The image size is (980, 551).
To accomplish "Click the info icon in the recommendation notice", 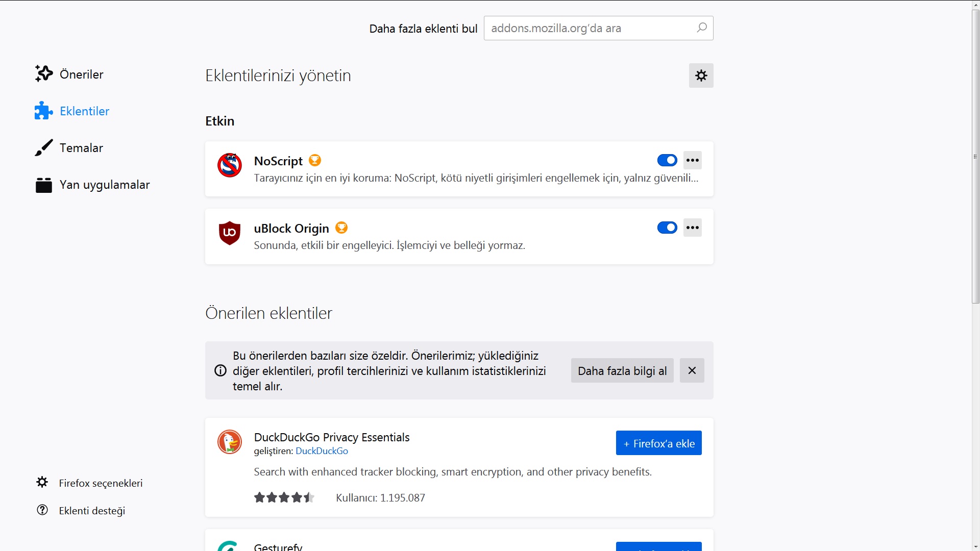I will [220, 370].
